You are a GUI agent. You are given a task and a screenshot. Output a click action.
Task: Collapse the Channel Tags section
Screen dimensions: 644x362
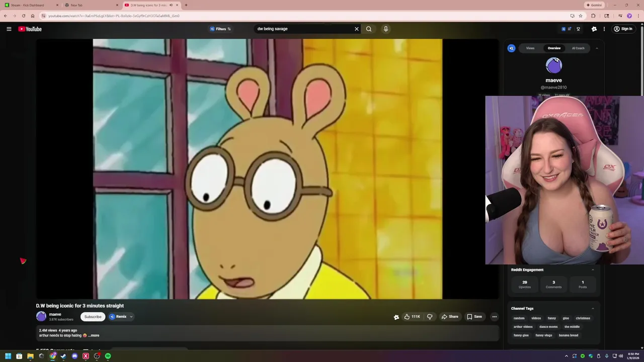[x=593, y=309]
